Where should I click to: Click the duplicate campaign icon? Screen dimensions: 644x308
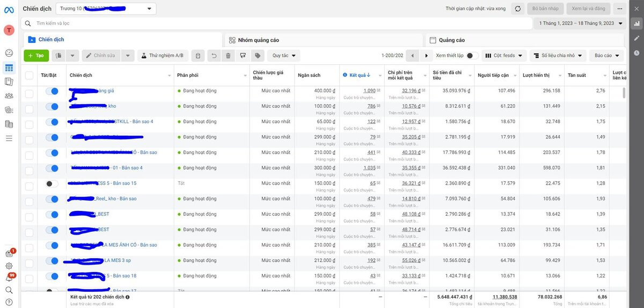pyautogui.click(x=59, y=55)
